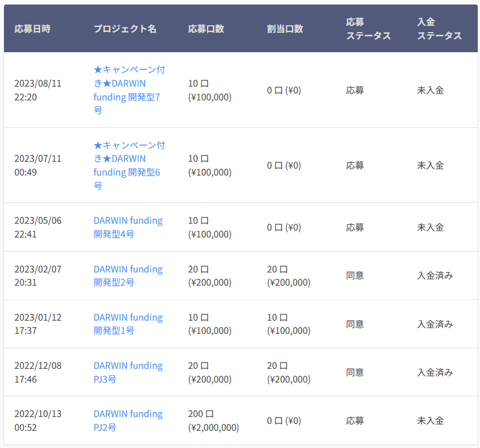Click the プロジェクト名 column header
This screenshot has height=448, width=480.
tap(125, 29)
